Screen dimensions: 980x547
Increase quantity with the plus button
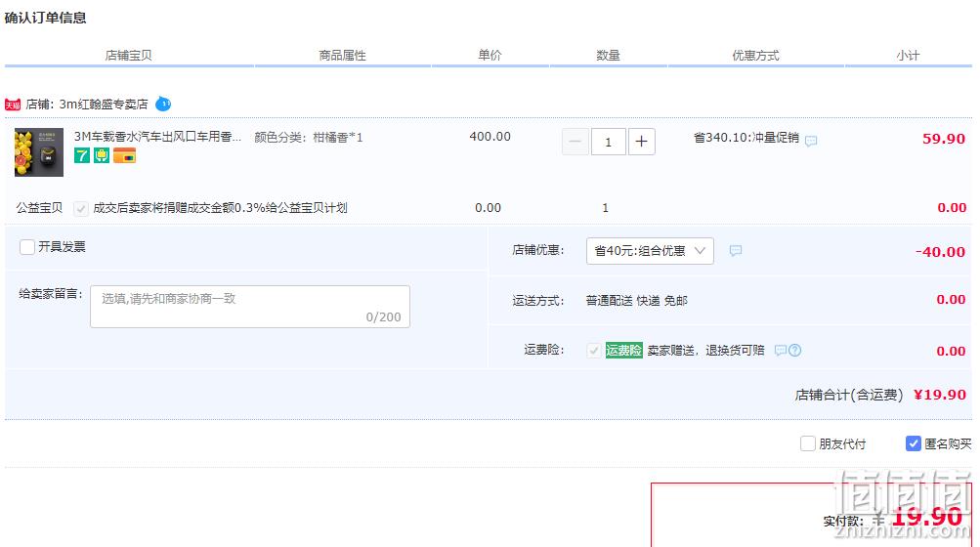coord(641,142)
